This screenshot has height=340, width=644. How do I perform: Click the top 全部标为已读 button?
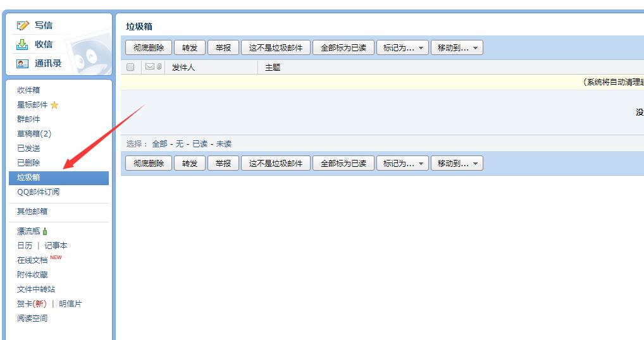344,47
